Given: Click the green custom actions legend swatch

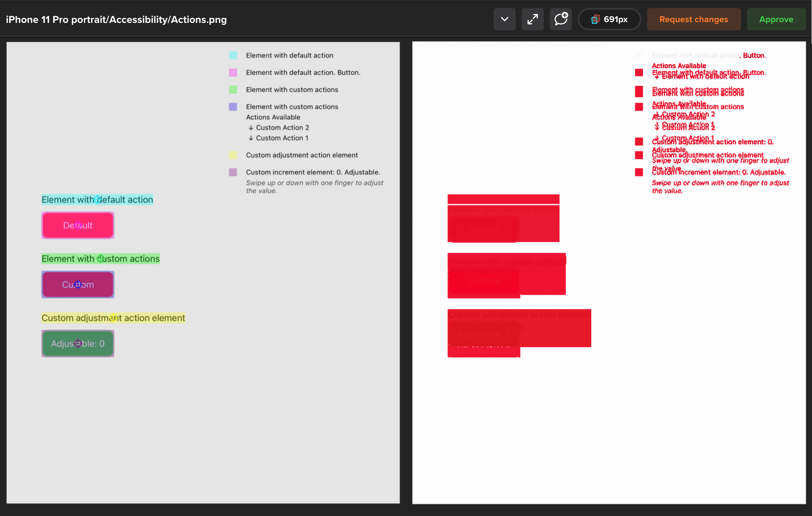Looking at the screenshot, I should (233, 89).
